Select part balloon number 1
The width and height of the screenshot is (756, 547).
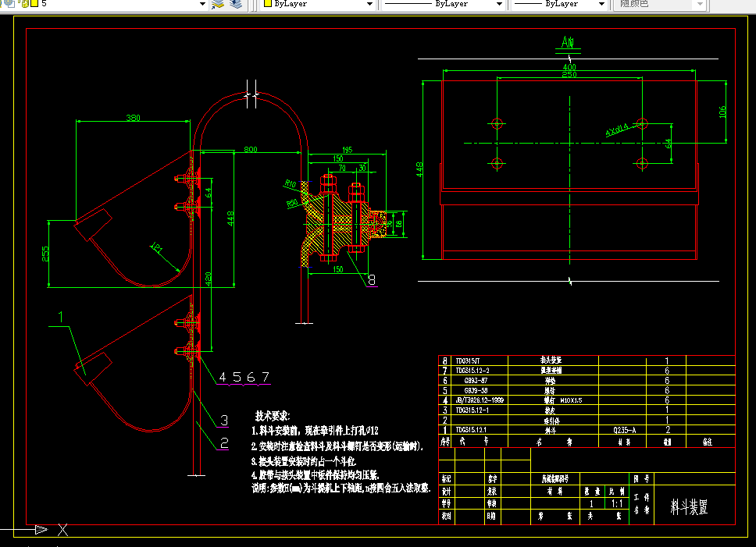60,317
